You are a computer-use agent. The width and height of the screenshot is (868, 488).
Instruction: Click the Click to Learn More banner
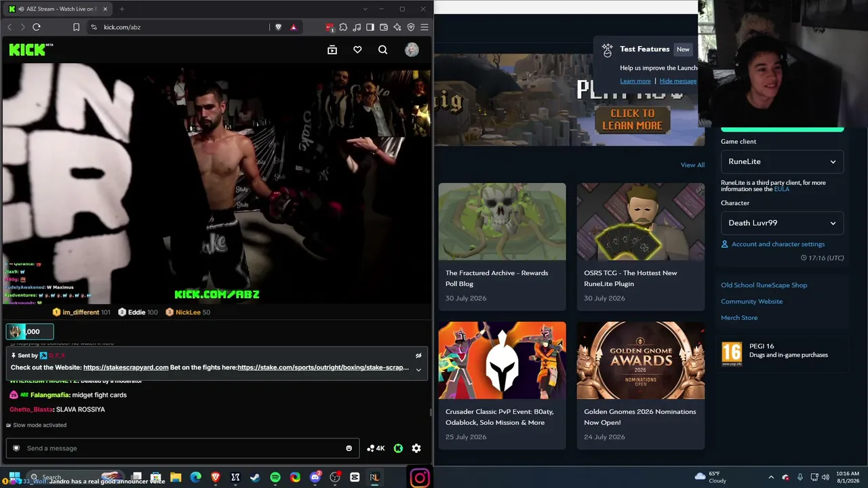point(632,119)
